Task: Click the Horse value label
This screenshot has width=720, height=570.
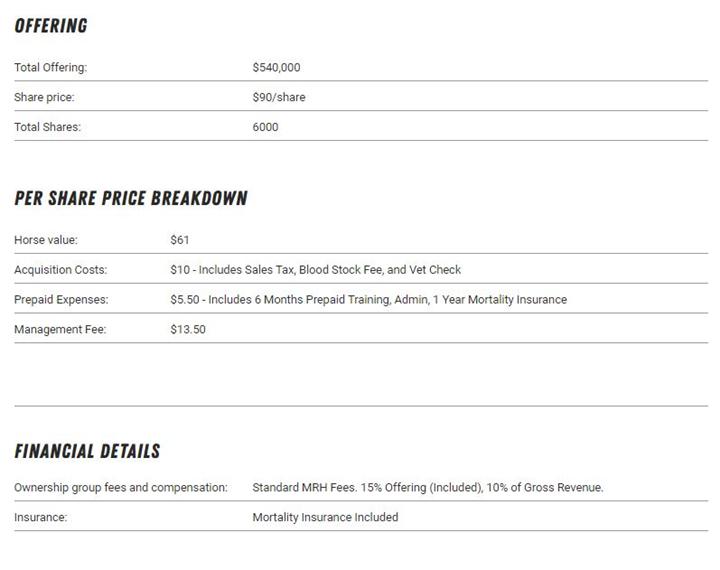Action: pos(45,240)
